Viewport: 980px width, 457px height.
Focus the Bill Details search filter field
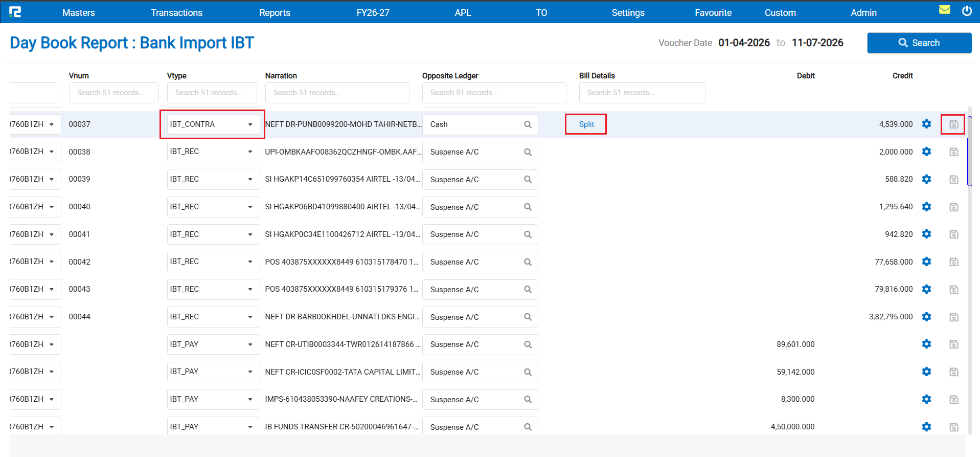pyautogui.click(x=642, y=93)
